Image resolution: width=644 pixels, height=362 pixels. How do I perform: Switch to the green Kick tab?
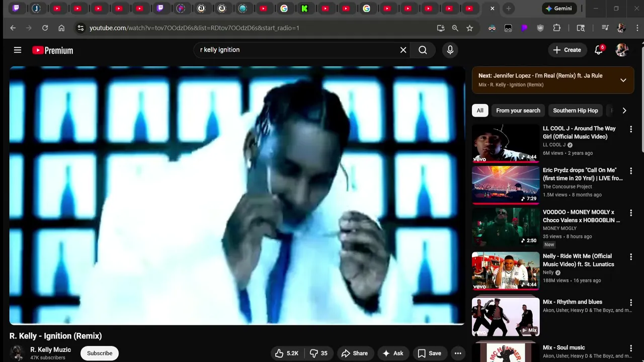pos(304,8)
